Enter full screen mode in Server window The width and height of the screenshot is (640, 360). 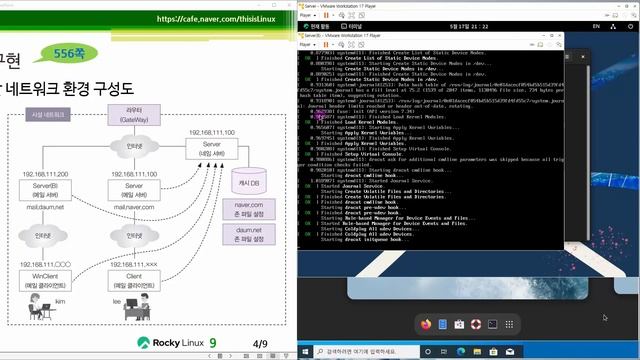pos(351,15)
